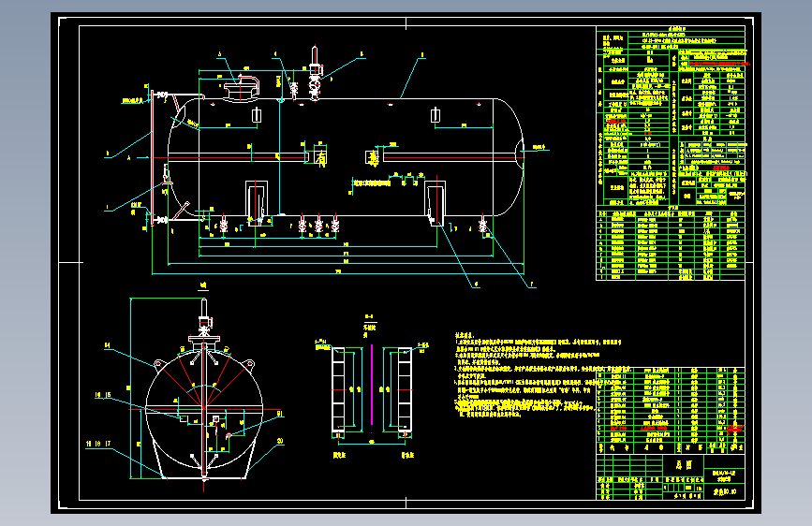Click the design data table at top right
812x526 pixels.
[671, 116]
